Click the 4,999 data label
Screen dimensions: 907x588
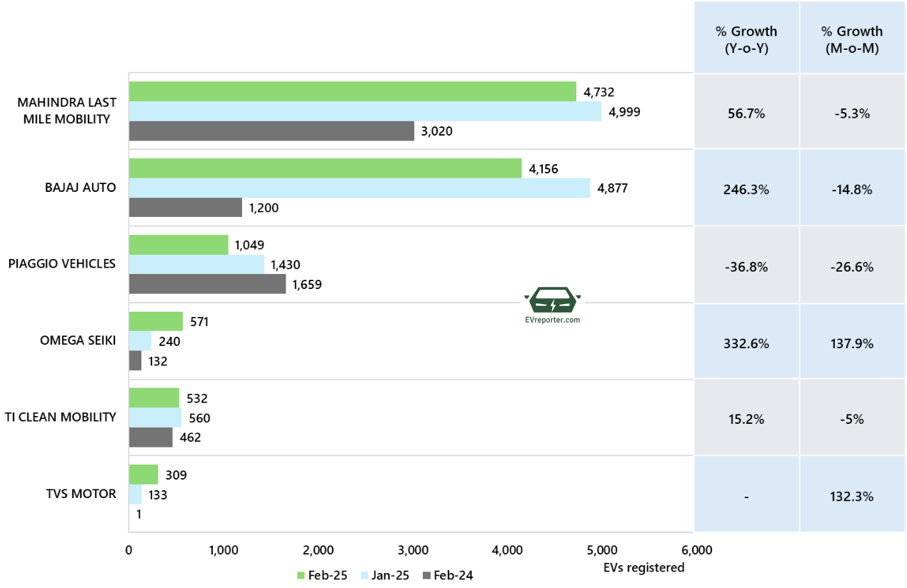tap(624, 111)
